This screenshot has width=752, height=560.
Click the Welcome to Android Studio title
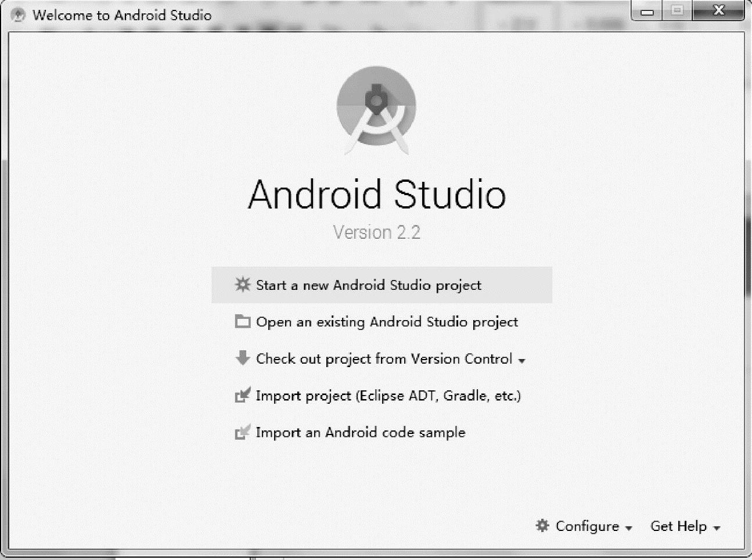pyautogui.click(x=122, y=15)
